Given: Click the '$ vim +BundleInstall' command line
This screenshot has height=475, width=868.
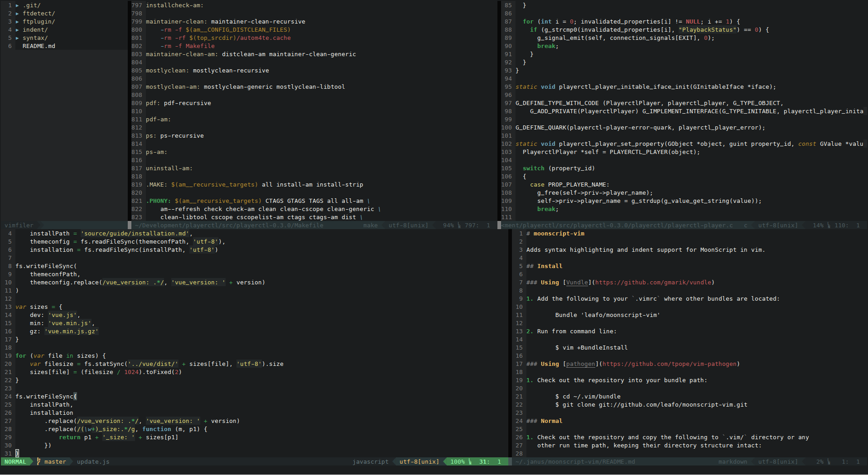Looking at the screenshot, I should (592, 348).
